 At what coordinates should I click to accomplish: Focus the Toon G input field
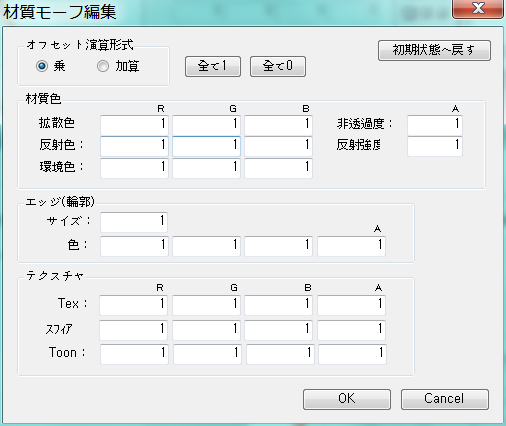coord(207,354)
